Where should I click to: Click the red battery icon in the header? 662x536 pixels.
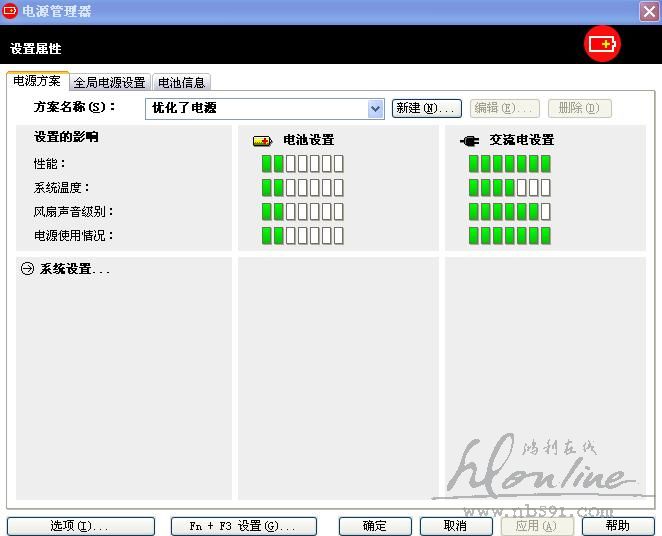pos(602,44)
